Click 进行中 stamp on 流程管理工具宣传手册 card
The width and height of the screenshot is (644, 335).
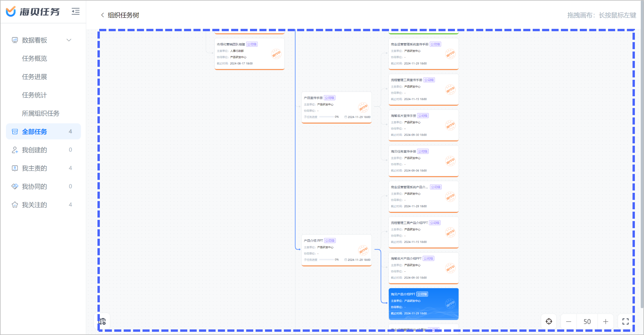(x=450, y=89)
